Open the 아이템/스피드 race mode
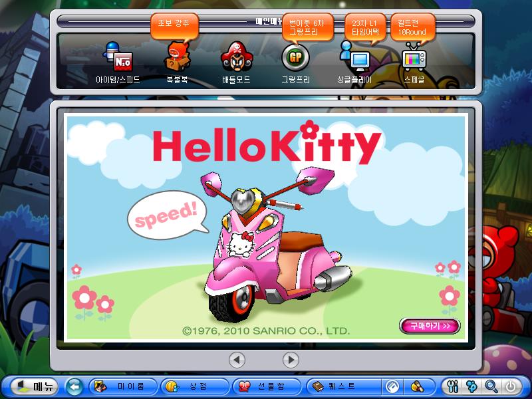532x399 pixels. click(118, 63)
